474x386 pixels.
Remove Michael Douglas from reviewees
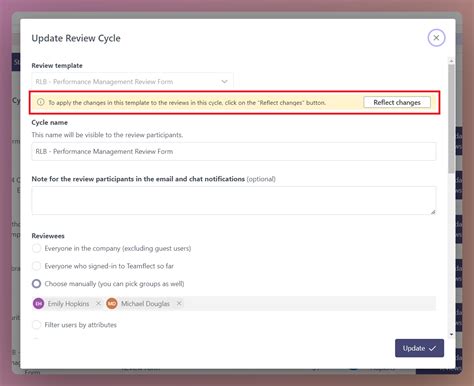point(179,303)
